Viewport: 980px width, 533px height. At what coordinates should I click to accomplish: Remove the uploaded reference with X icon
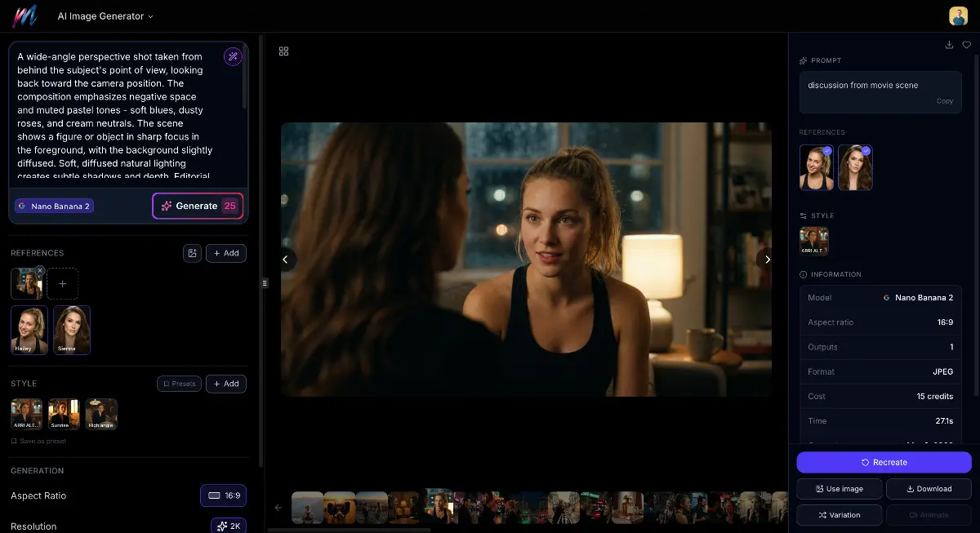[40, 270]
